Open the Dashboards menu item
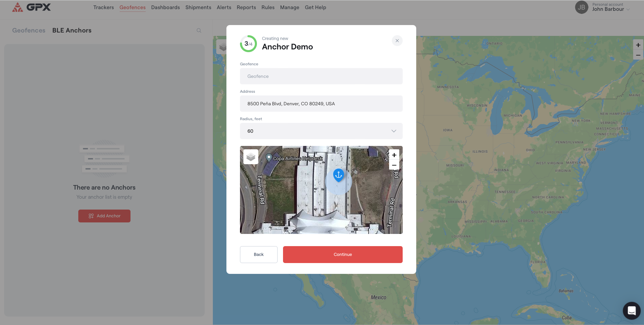The image size is (644, 325). 165,7
